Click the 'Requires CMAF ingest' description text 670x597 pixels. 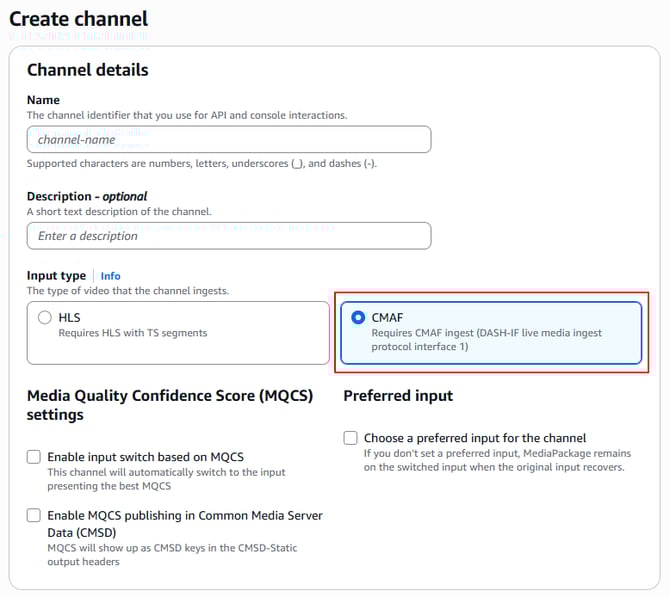[486, 333]
